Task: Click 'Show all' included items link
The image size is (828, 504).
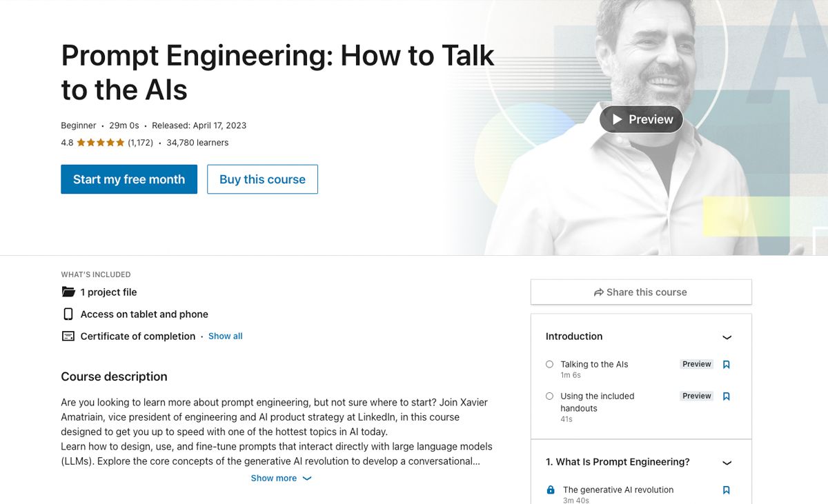Action: click(x=225, y=336)
